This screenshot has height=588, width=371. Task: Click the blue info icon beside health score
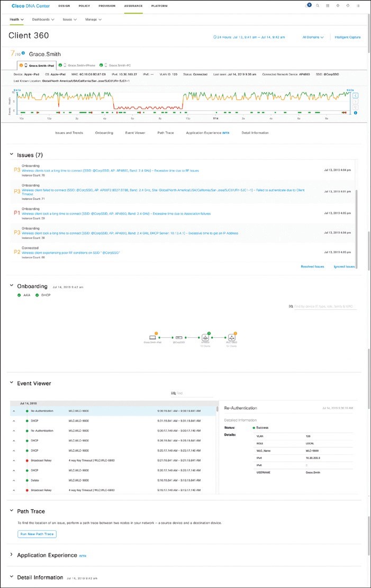click(x=23, y=53)
